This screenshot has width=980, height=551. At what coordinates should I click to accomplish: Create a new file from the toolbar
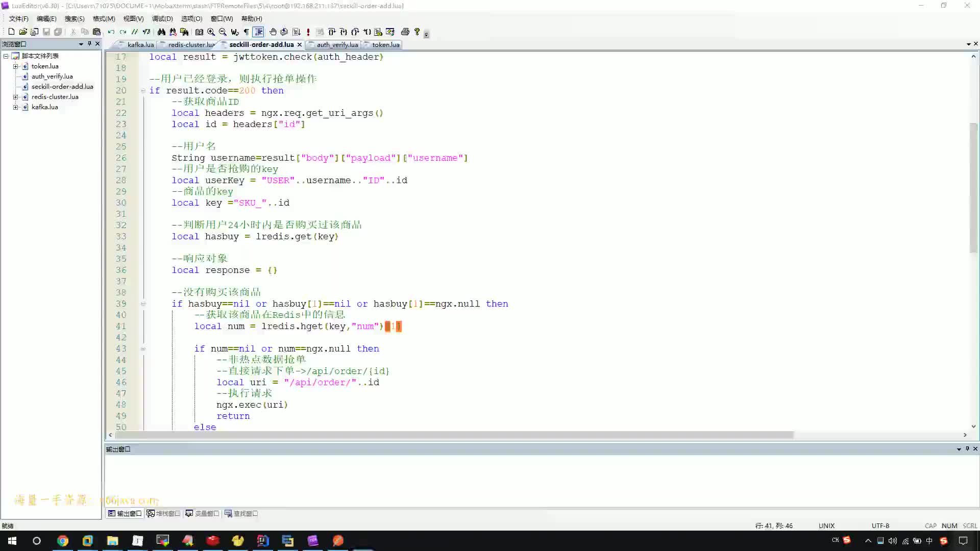[x=11, y=32]
